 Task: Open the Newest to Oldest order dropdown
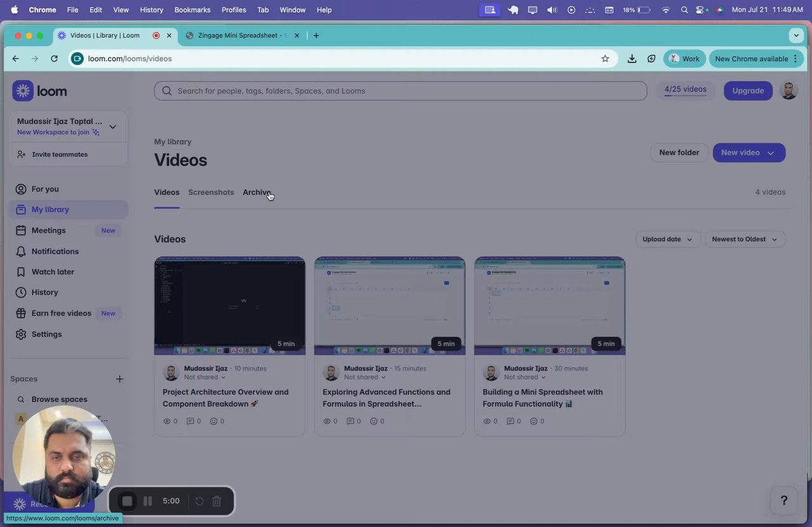[745, 239]
